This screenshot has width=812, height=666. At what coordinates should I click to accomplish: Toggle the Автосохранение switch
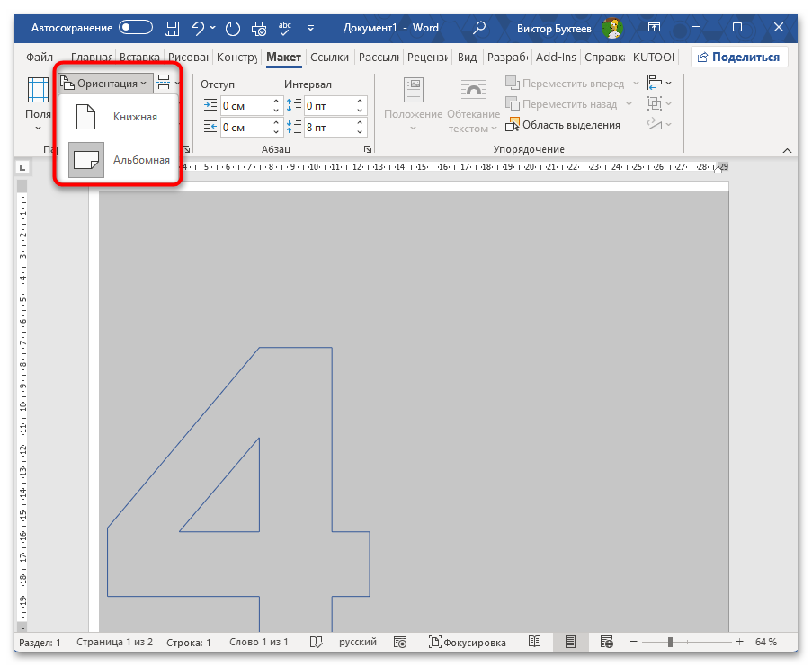pos(136,28)
